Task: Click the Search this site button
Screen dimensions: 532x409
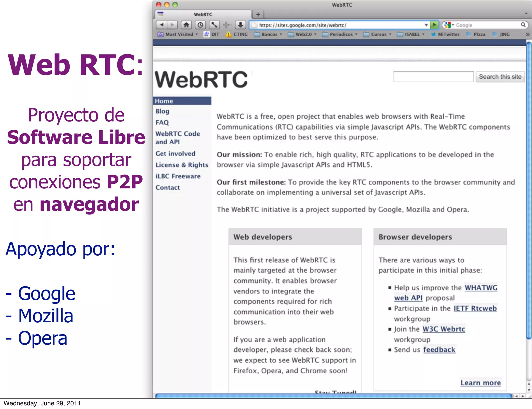Action: click(500, 77)
